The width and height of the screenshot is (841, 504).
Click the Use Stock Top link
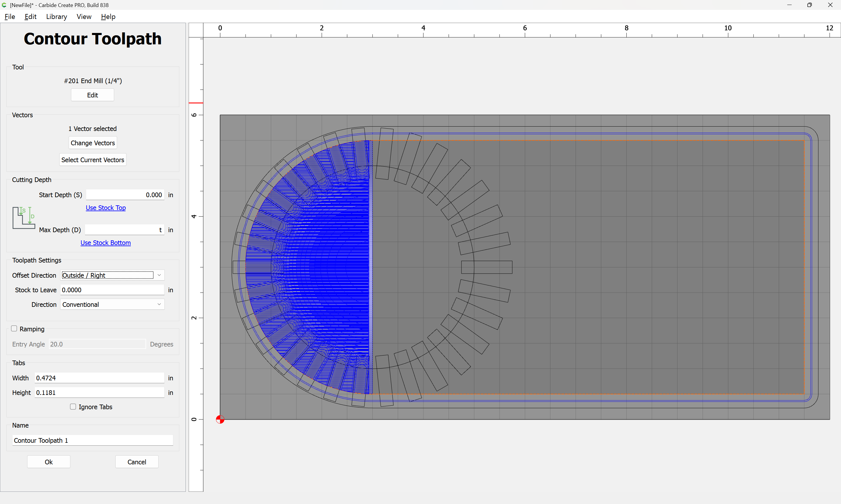pos(105,207)
